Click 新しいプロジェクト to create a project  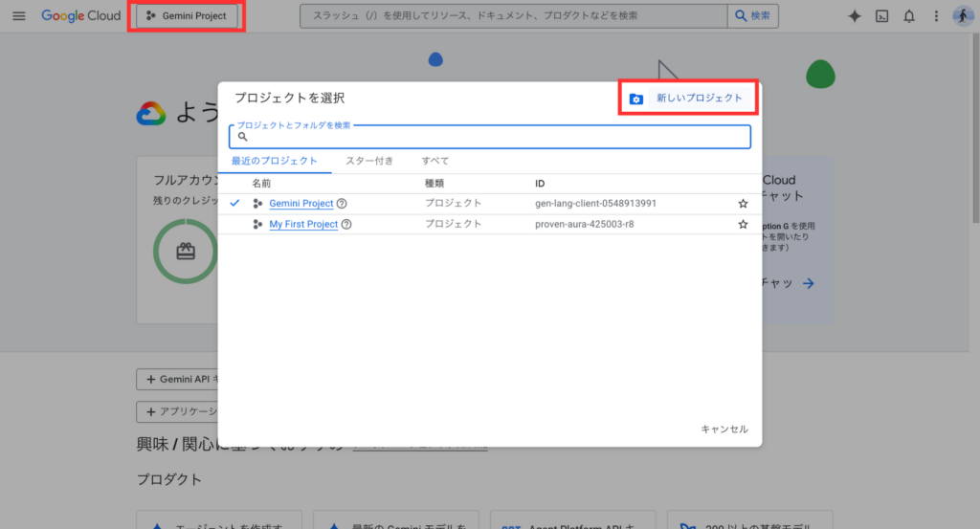tap(699, 99)
